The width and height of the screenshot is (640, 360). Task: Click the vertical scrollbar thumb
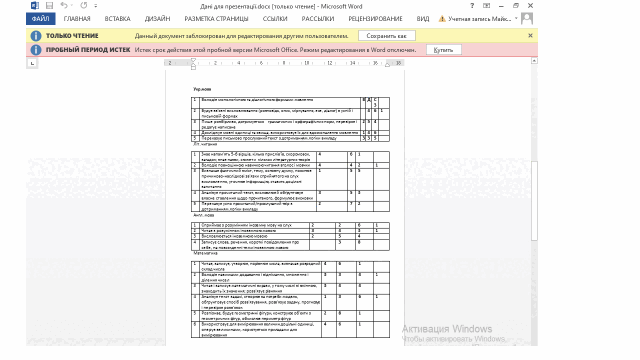534,201
